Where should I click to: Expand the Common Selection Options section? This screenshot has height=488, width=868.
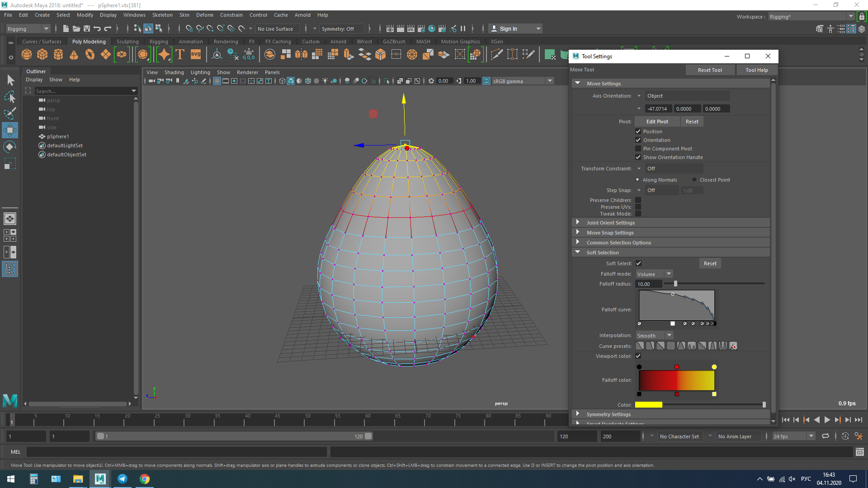pos(577,243)
